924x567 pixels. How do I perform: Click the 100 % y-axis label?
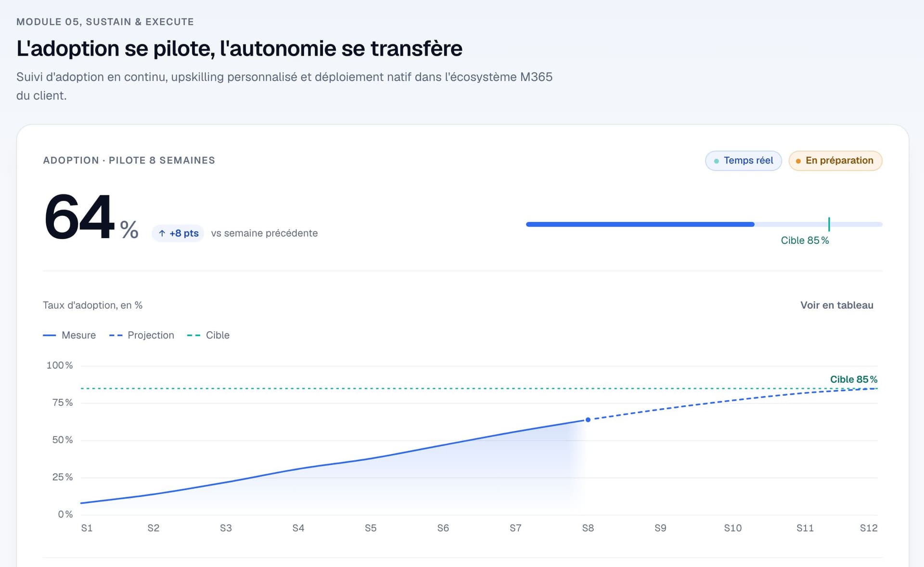[60, 365]
